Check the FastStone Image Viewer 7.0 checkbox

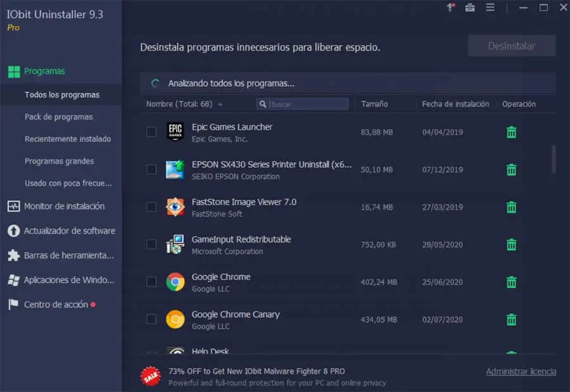click(x=151, y=206)
